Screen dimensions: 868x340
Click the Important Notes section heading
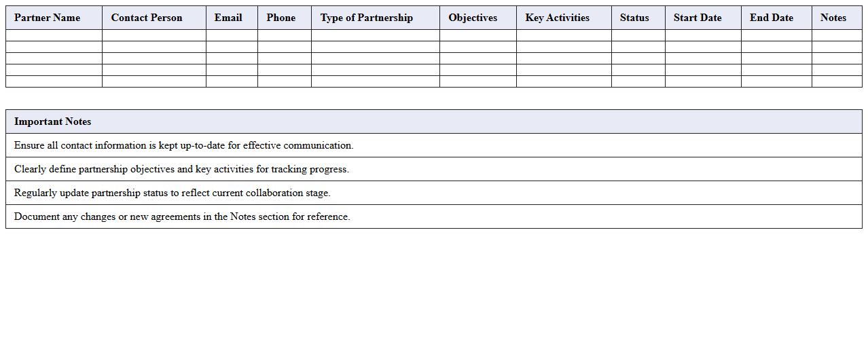pyautogui.click(x=53, y=121)
